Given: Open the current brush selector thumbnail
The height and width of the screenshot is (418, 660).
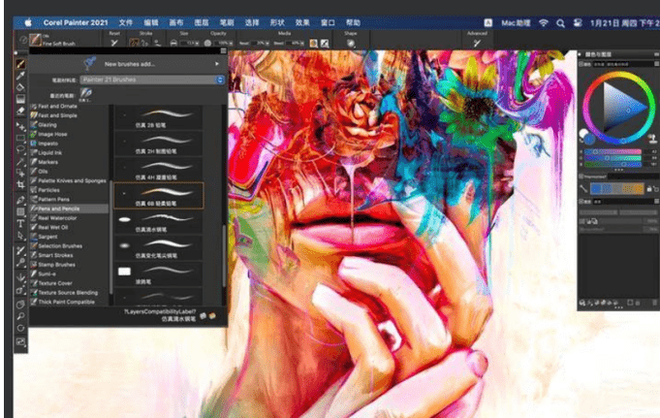Looking at the screenshot, I should pyautogui.click(x=35, y=40).
